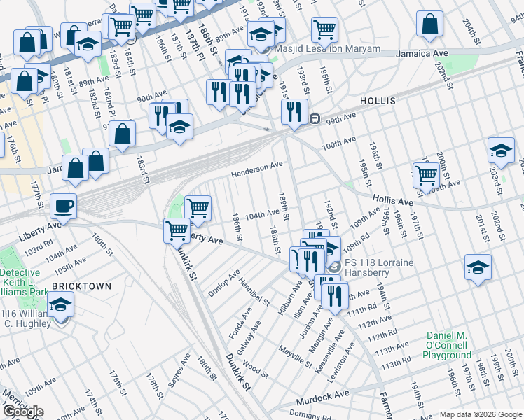Click the Dunlop Ave street label
524x420 pixels.
point(224,283)
